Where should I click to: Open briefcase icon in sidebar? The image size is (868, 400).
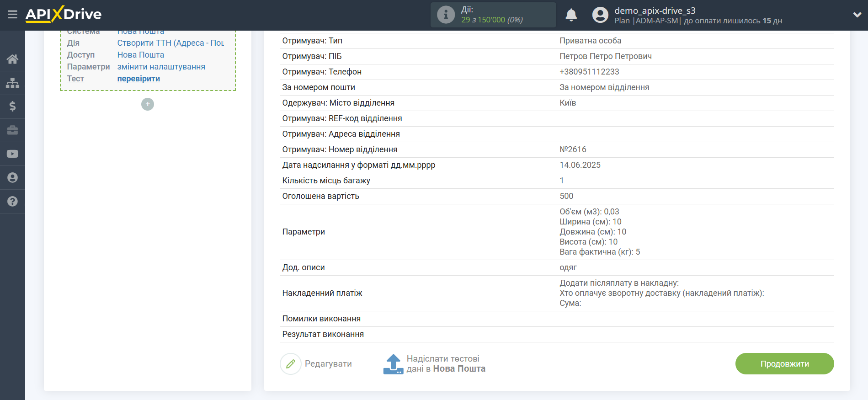(12, 130)
